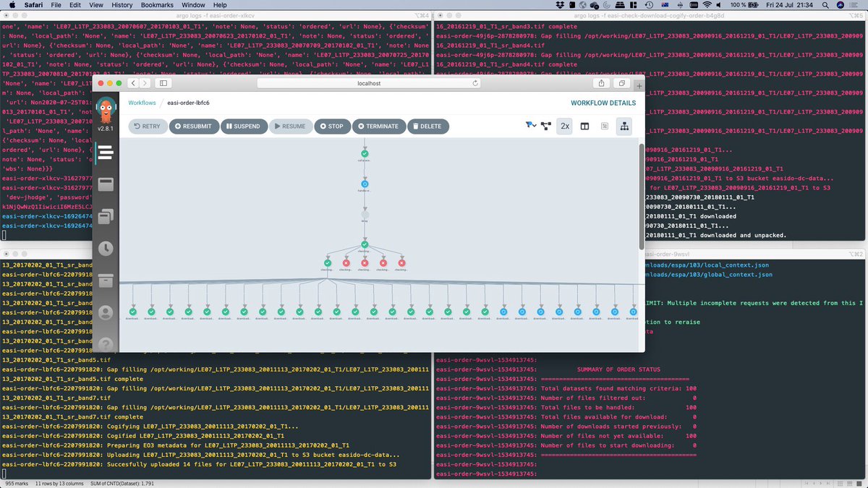This screenshot has height=488, width=868.
Task: Open the Workflows breadcrumb link
Action: (x=142, y=103)
